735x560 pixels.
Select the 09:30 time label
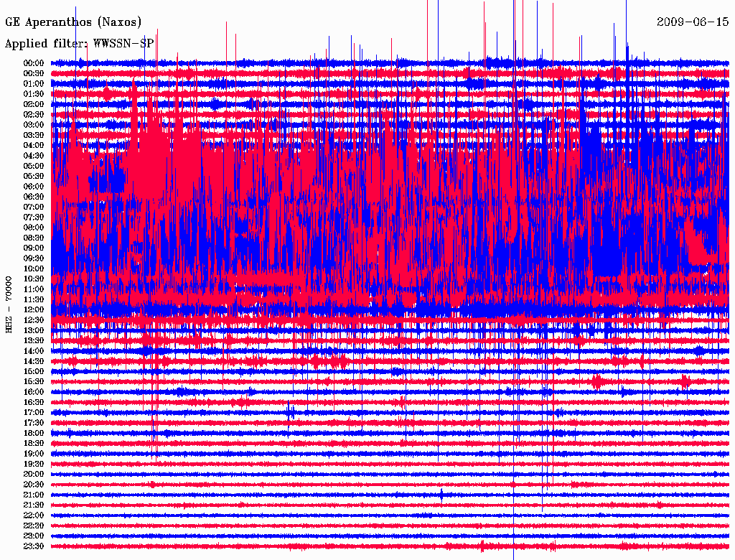pos(34,258)
